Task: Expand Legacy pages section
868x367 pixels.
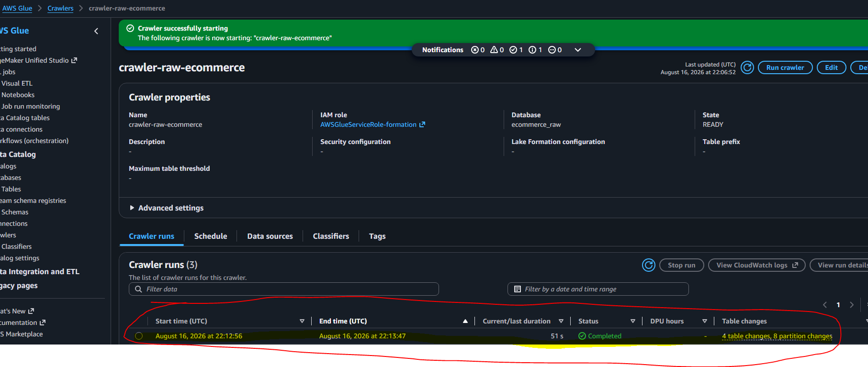Action: [19, 285]
